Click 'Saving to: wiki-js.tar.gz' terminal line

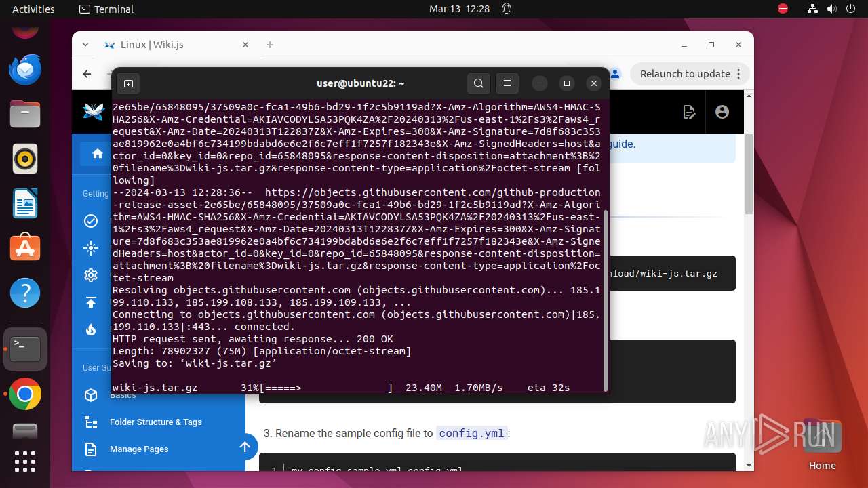pos(195,363)
